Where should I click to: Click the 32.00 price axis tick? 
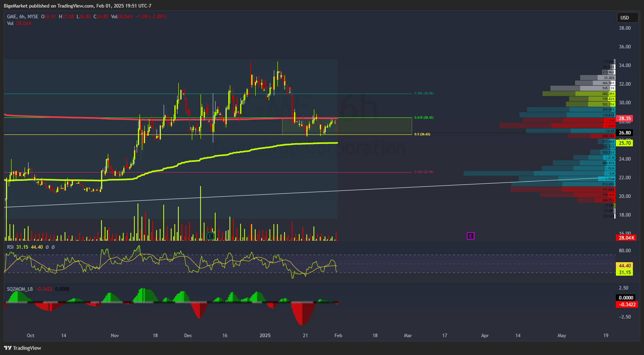point(625,84)
